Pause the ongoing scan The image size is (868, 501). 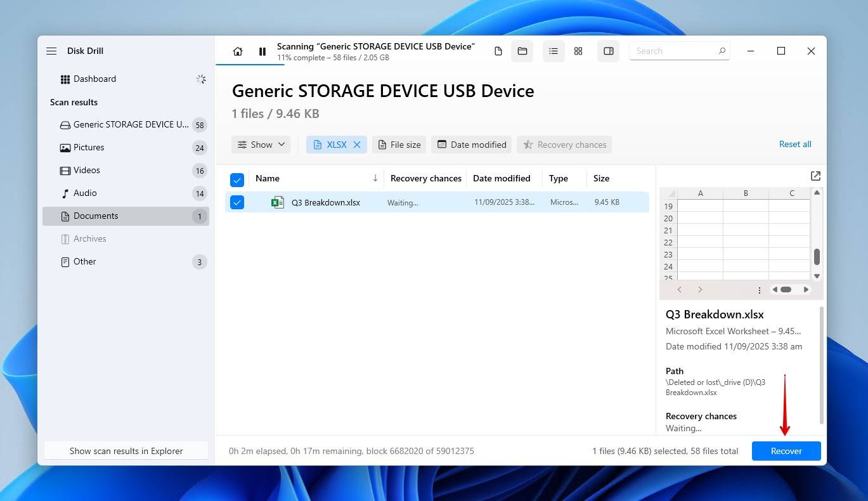(x=262, y=51)
